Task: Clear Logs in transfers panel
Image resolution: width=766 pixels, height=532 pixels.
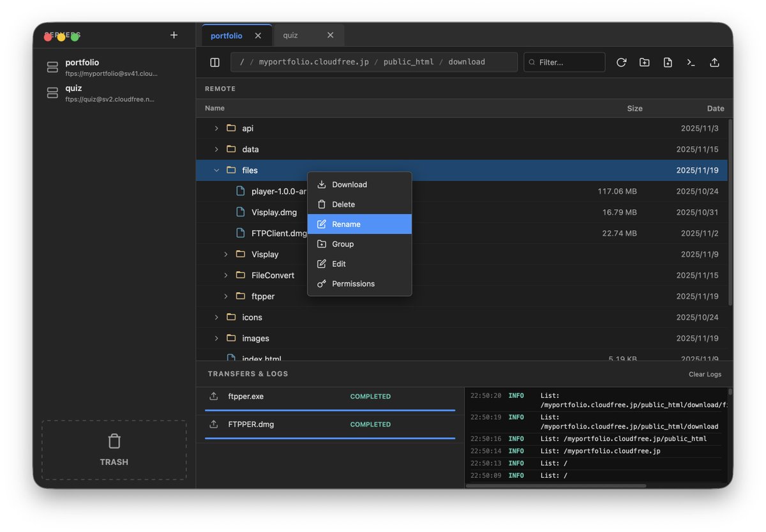Action: (x=705, y=374)
